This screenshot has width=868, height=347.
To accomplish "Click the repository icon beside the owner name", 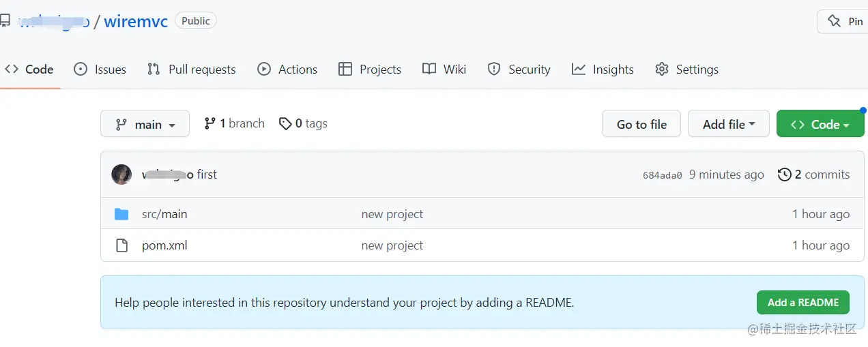I will point(5,21).
